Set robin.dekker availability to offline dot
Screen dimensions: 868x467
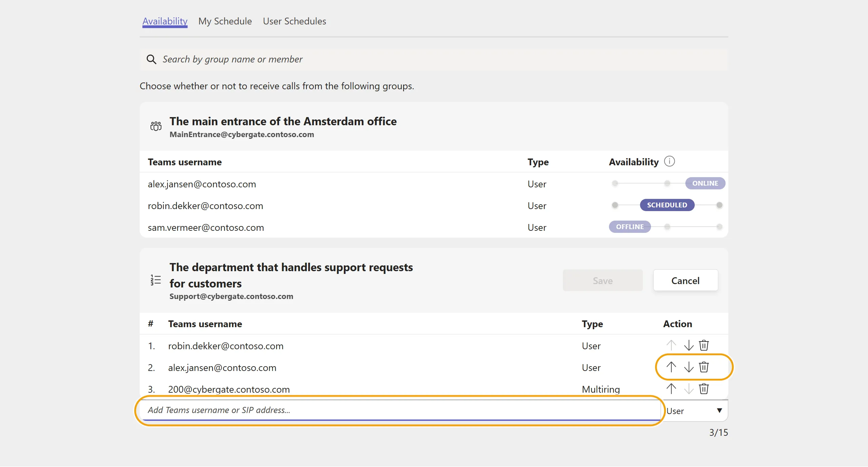coord(615,205)
